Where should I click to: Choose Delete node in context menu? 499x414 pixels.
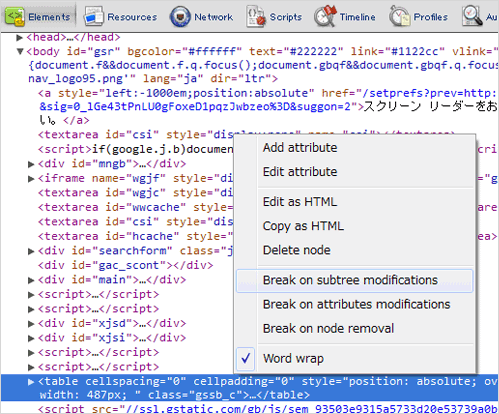coord(297,250)
